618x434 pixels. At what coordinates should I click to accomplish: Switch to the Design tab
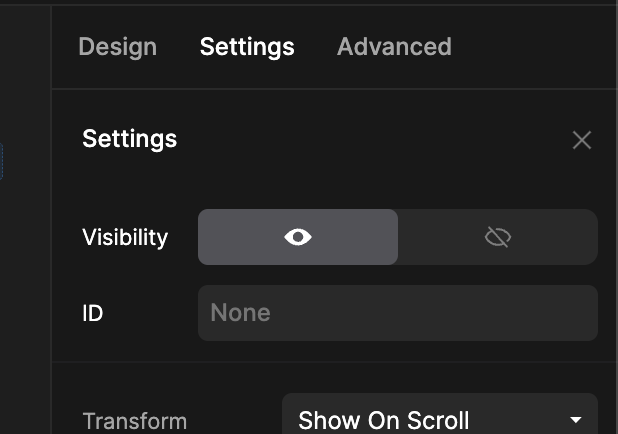(117, 47)
